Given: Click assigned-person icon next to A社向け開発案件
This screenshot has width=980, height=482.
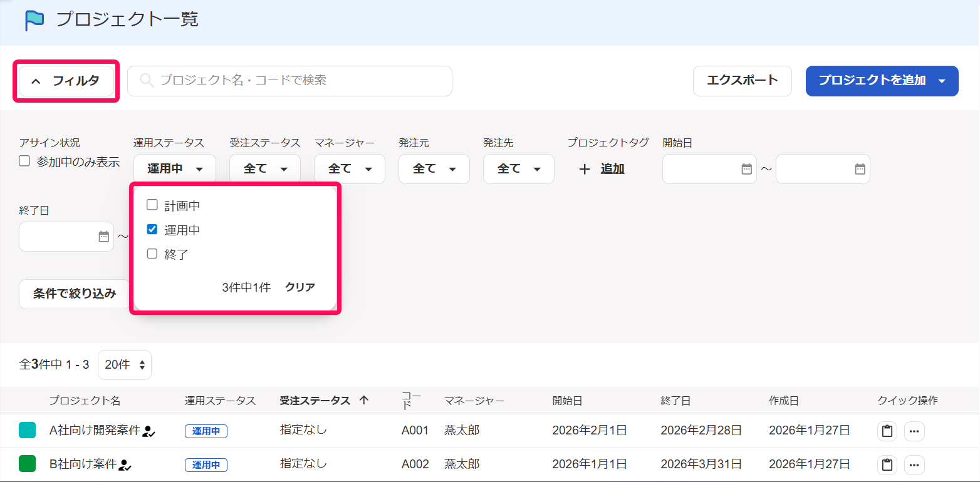Looking at the screenshot, I should click(149, 431).
